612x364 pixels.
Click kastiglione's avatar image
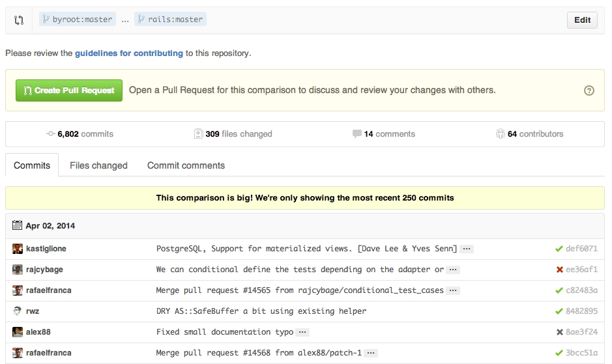click(x=18, y=249)
